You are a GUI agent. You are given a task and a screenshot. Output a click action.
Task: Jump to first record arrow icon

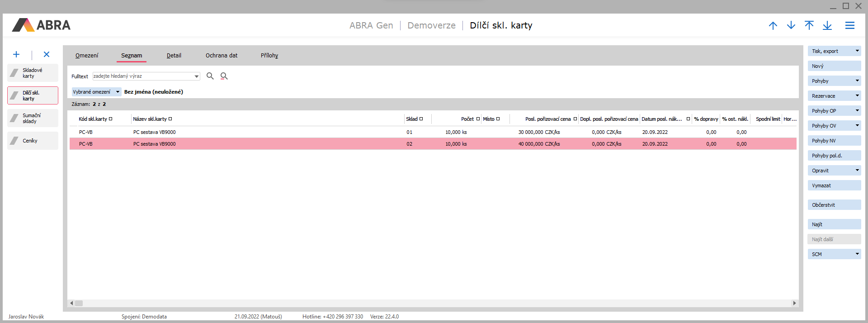pyautogui.click(x=809, y=26)
